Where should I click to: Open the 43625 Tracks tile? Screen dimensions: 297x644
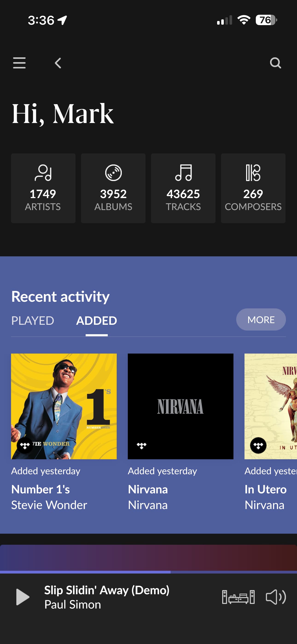(x=183, y=188)
